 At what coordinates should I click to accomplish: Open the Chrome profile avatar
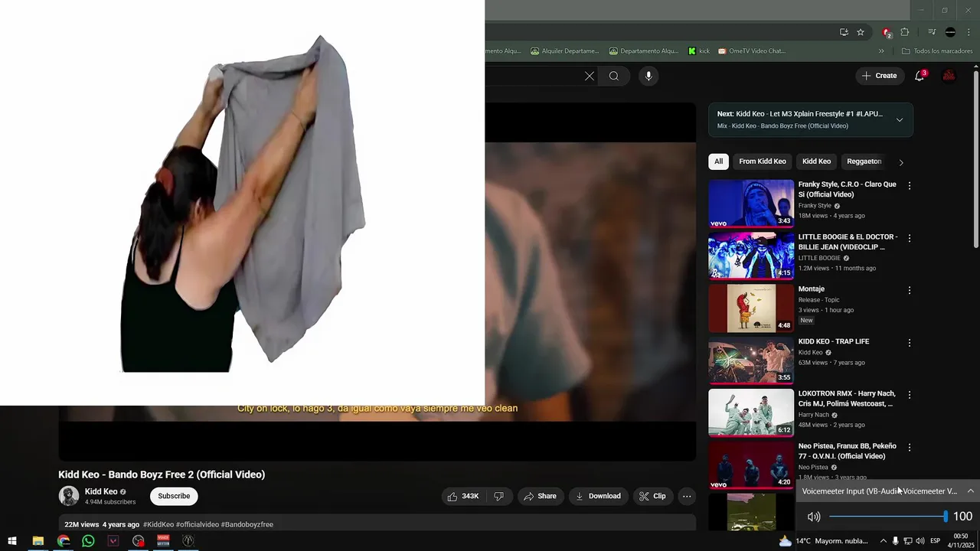[x=950, y=32]
